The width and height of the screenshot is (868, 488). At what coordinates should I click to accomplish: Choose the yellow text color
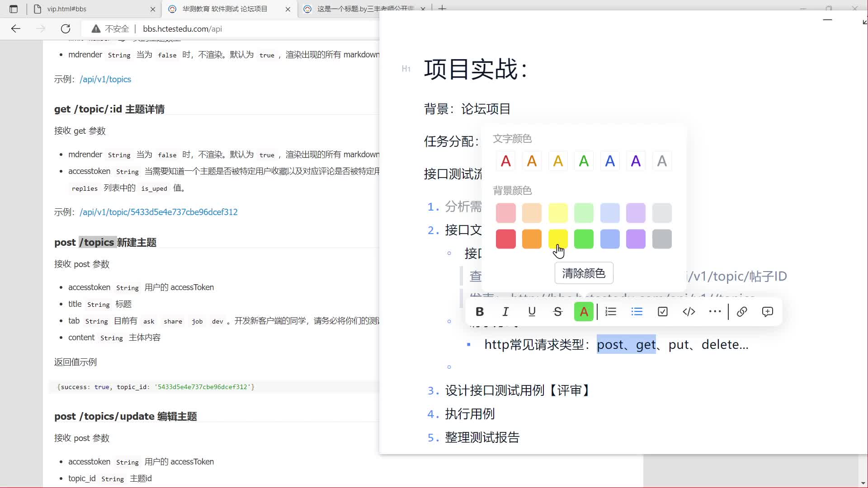tap(558, 161)
